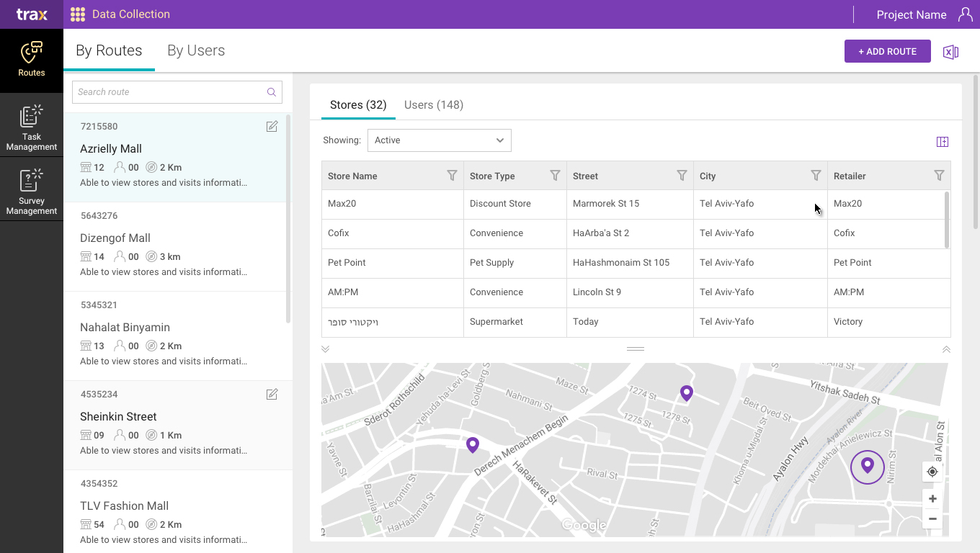This screenshot has width=980, height=553.
Task: Open the table column settings icon
Action: (x=942, y=142)
